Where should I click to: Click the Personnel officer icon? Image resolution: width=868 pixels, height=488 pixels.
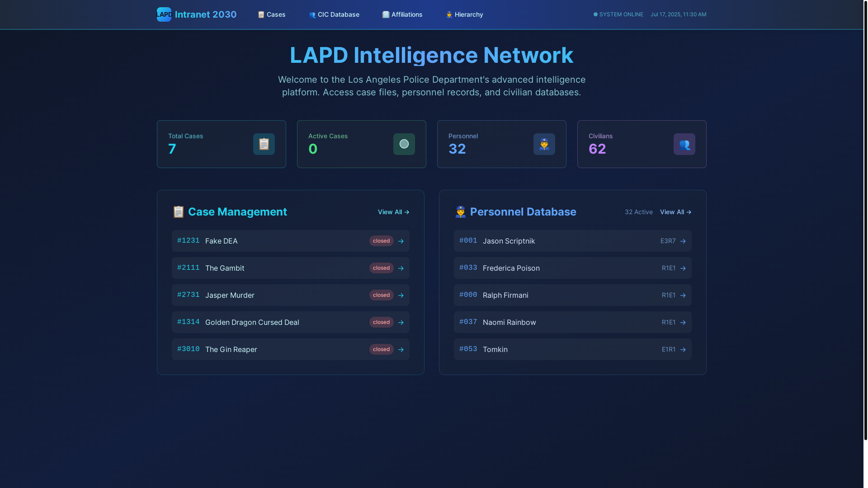[544, 144]
